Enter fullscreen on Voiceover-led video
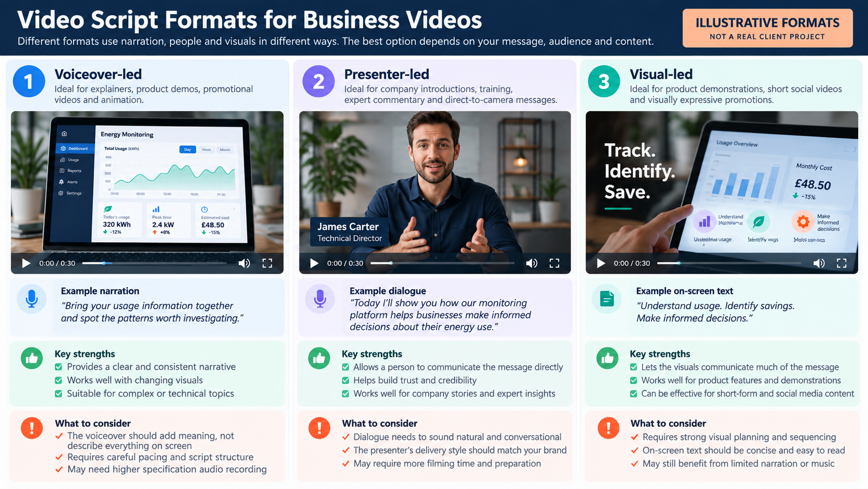This screenshot has width=868, height=489. click(267, 263)
